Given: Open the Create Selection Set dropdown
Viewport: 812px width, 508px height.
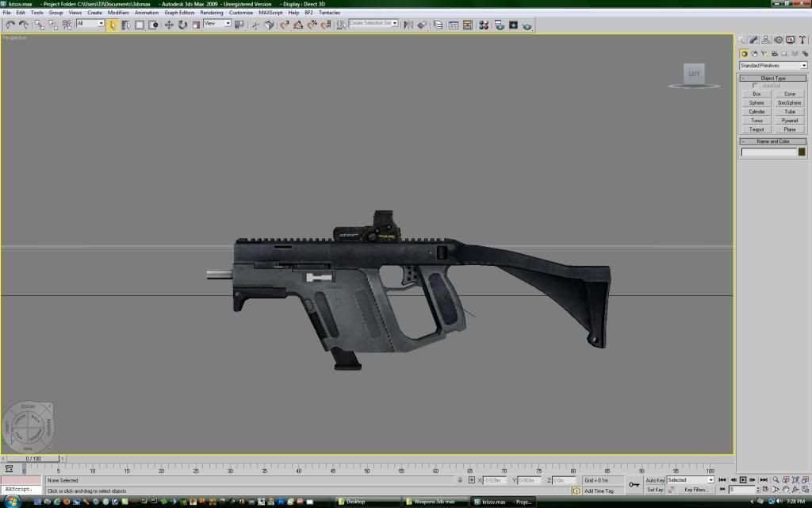Looking at the screenshot, I should [x=373, y=23].
